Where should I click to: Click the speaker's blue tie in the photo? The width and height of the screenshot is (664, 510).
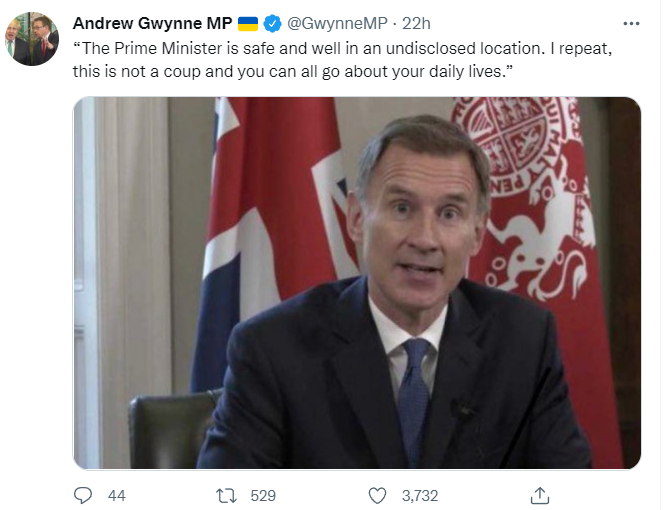click(414, 400)
